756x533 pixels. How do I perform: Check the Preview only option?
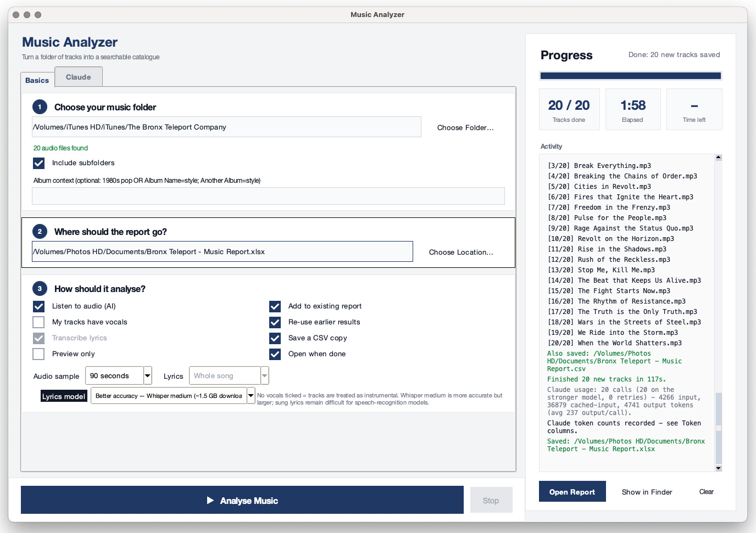(38, 354)
